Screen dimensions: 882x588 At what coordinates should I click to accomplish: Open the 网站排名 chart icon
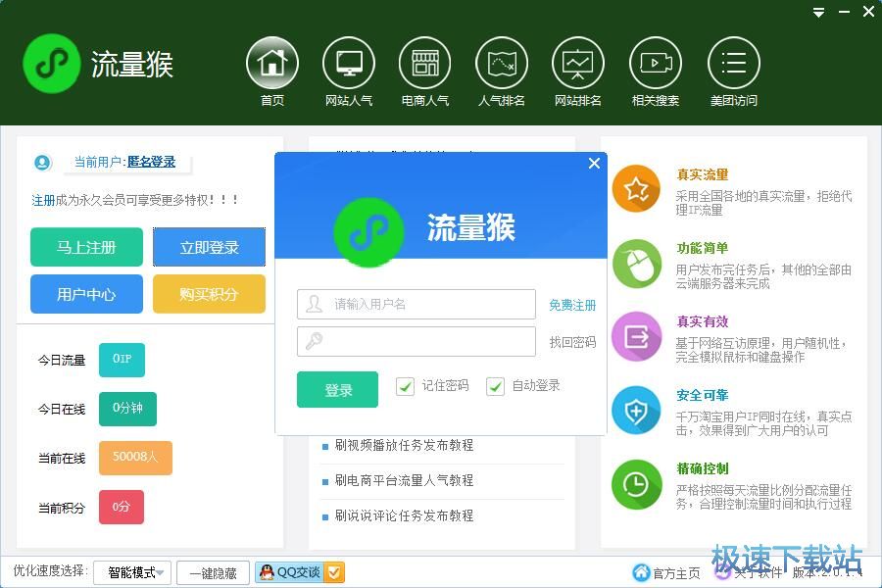(x=578, y=63)
